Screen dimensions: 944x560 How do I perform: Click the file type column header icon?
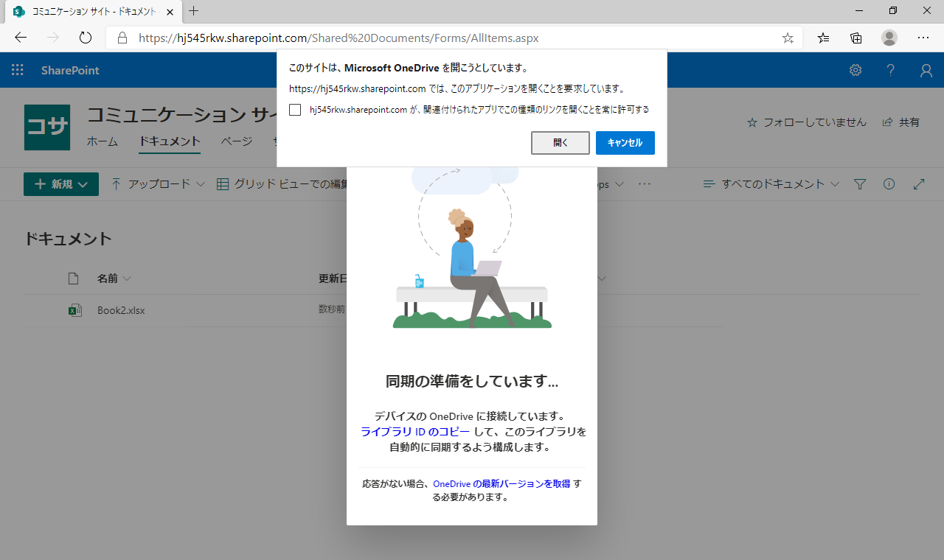coord(73,279)
